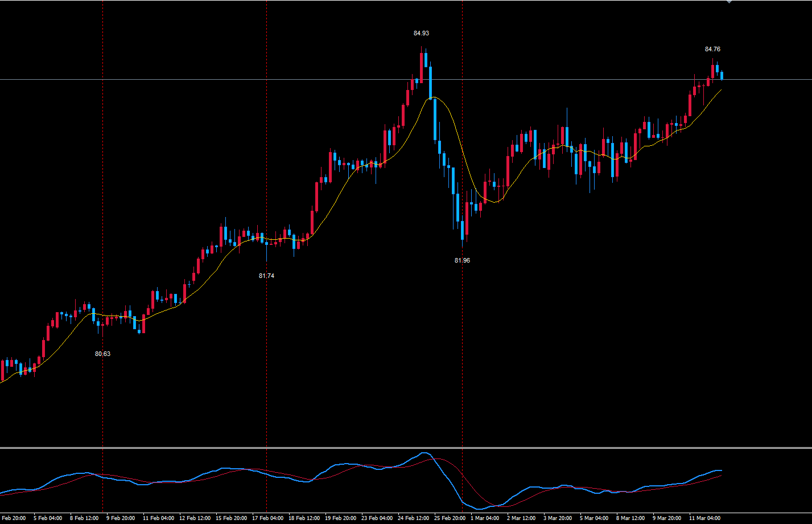The width and height of the screenshot is (812, 524).
Task: Click the 81.74 price label mid-chart
Action: [265, 276]
